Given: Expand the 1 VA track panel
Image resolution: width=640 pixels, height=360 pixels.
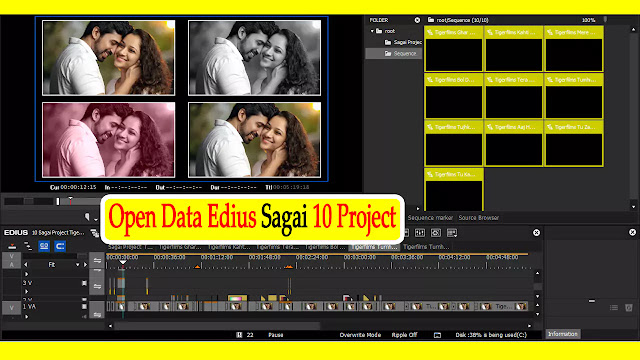Looking at the screenshot, I should (x=27, y=316).
